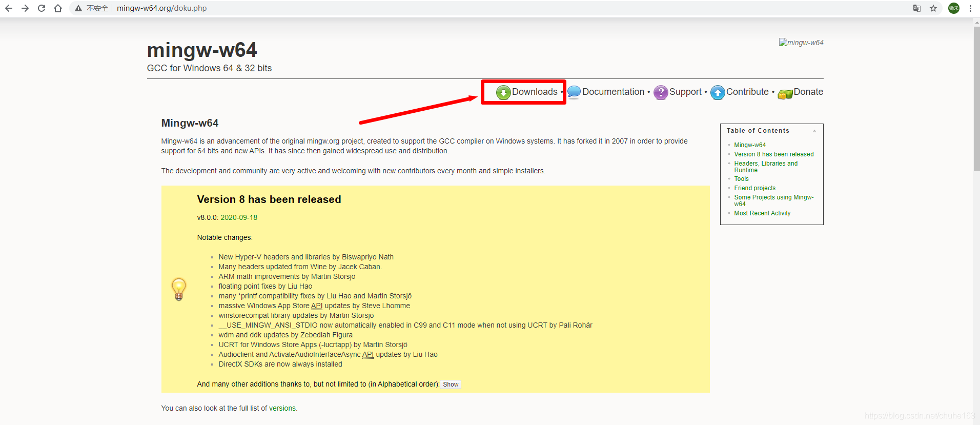Reload the page with refresh icon
Viewport: 980px width, 425px height.
pyautogui.click(x=42, y=8)
